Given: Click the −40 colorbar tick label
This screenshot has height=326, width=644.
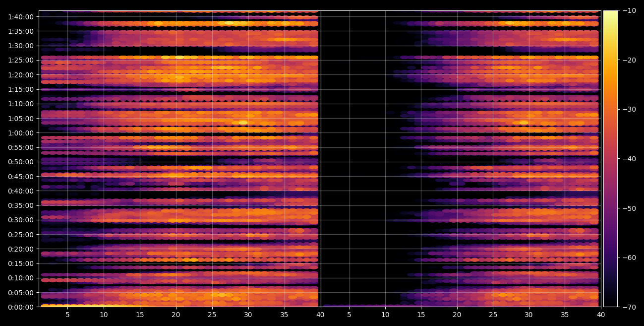Looking at the screenshot, I should pos(629,159).
